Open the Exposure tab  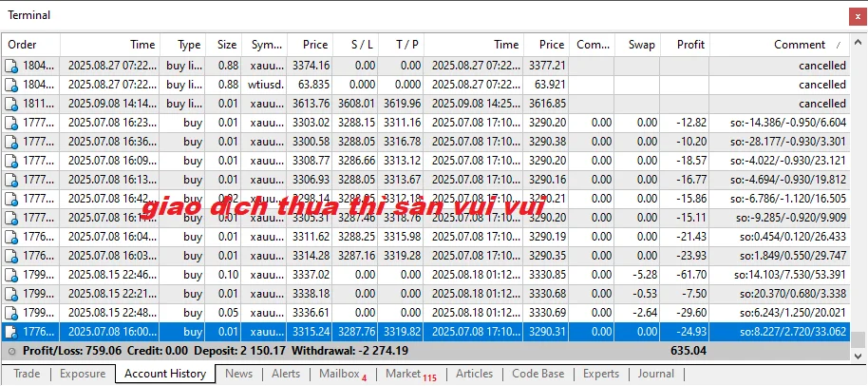[83, 374]
